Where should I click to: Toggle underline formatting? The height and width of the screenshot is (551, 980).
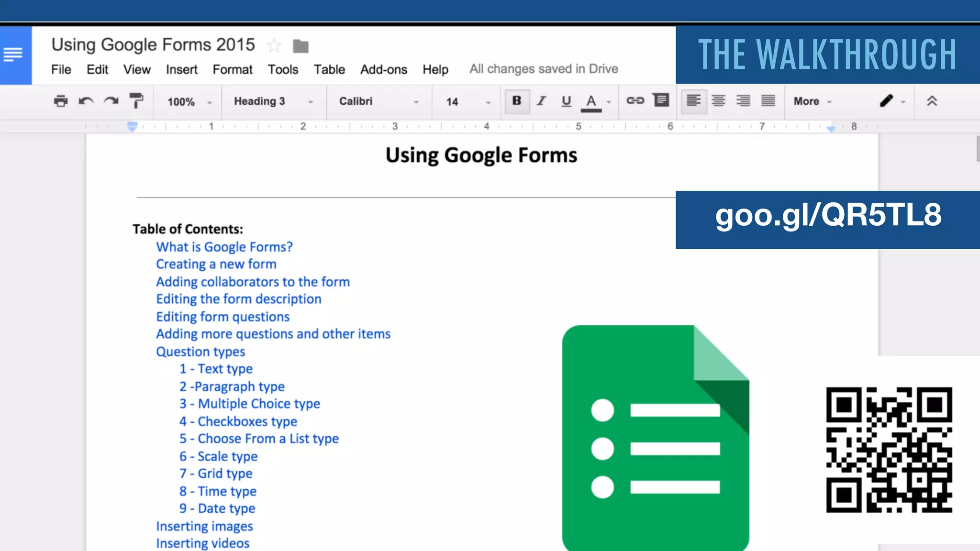pyautogui.click(x=566, y=101)
